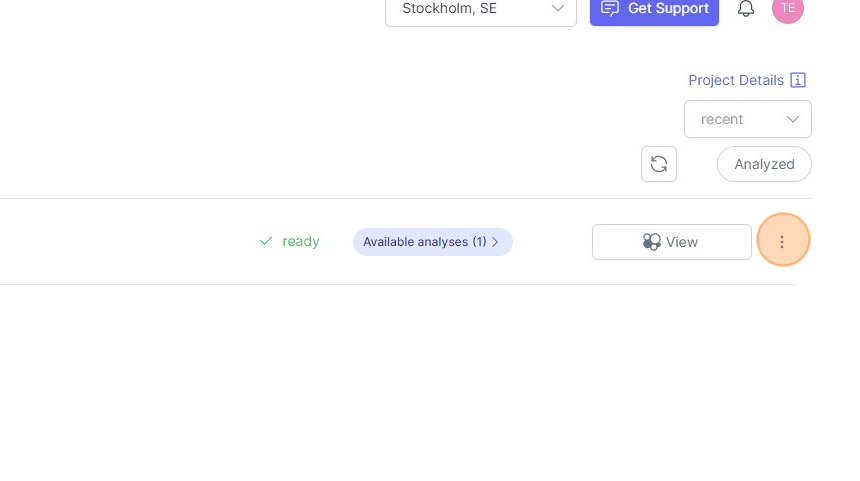This screenshot has height=481, width=860.
Task: Click the chat bubble icon in Get Support
Action: pos(609,8)
